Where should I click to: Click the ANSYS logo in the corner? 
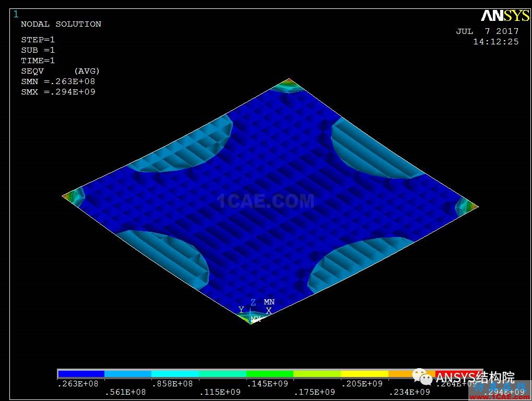click(x=505, y=16)
